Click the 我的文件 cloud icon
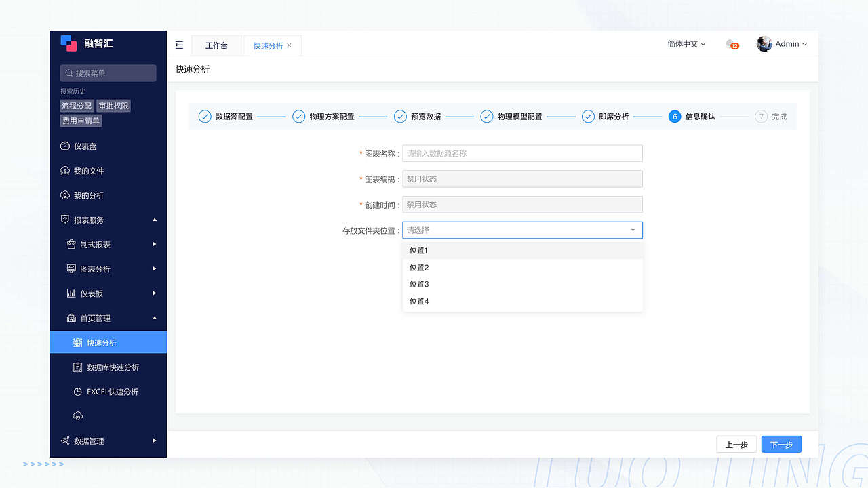The height and width of the screenshot is (488, 868). point(65,171)
